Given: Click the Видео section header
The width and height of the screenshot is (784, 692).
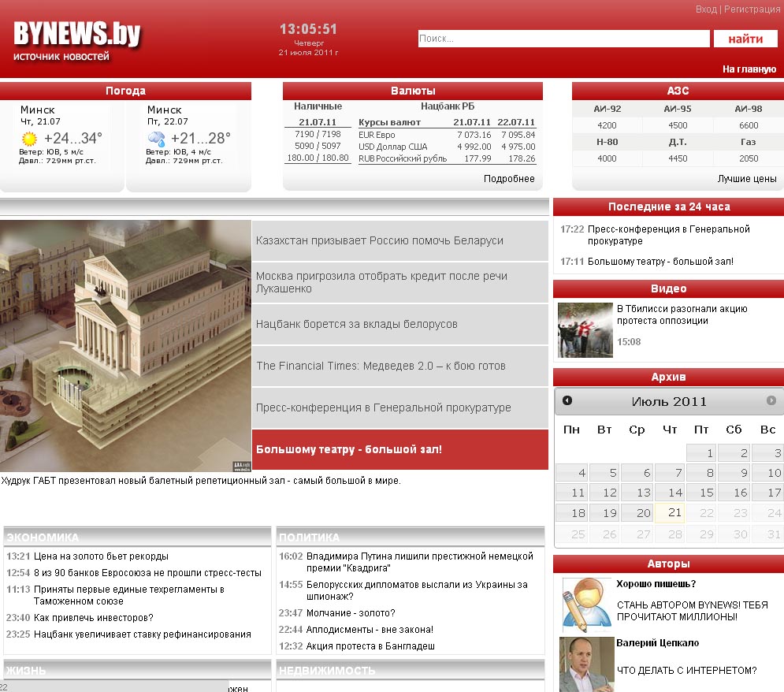Looking at the screenshot, I should tap(668, 288).
